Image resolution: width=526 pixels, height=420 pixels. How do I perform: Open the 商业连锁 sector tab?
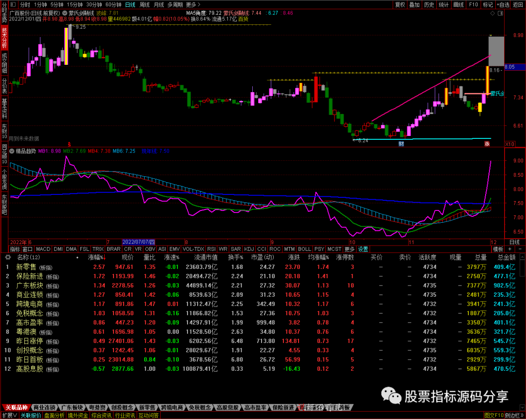click(45, 408)
